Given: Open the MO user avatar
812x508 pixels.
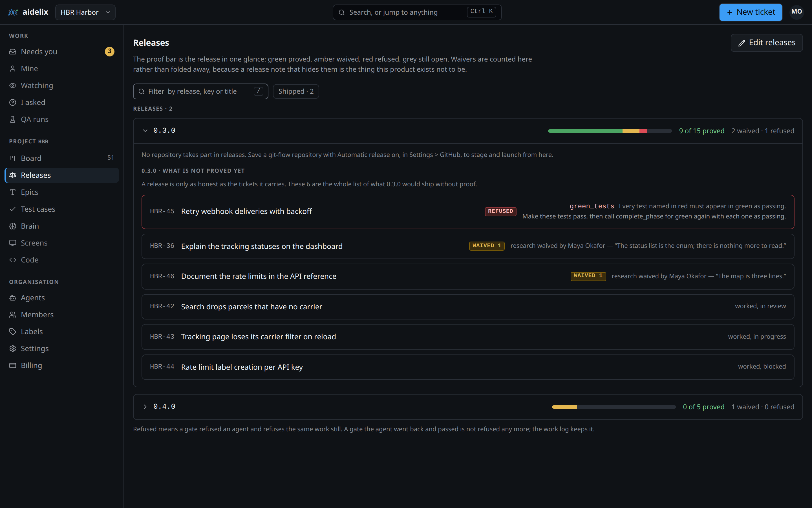Looking at the screenshot, I should 796,12.
